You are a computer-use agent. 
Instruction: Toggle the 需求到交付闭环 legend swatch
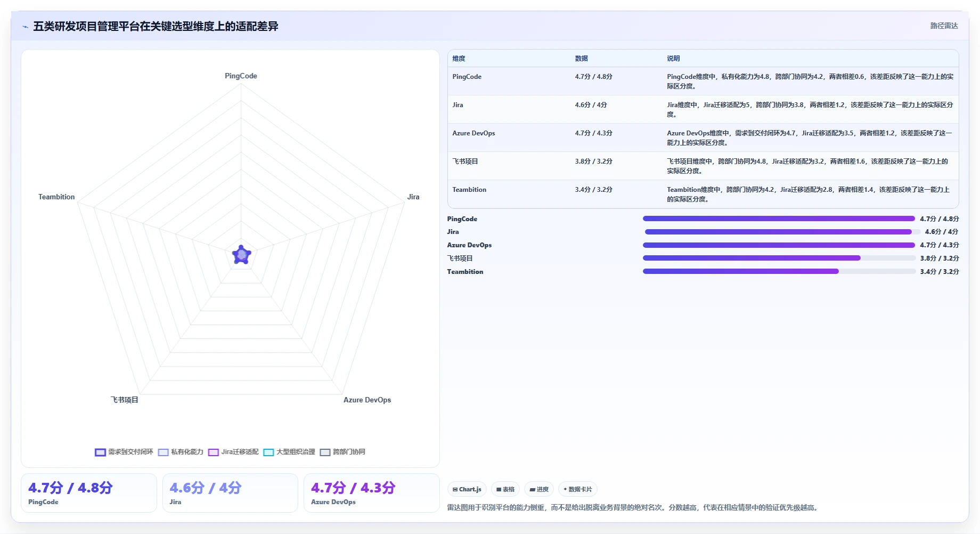100,452
